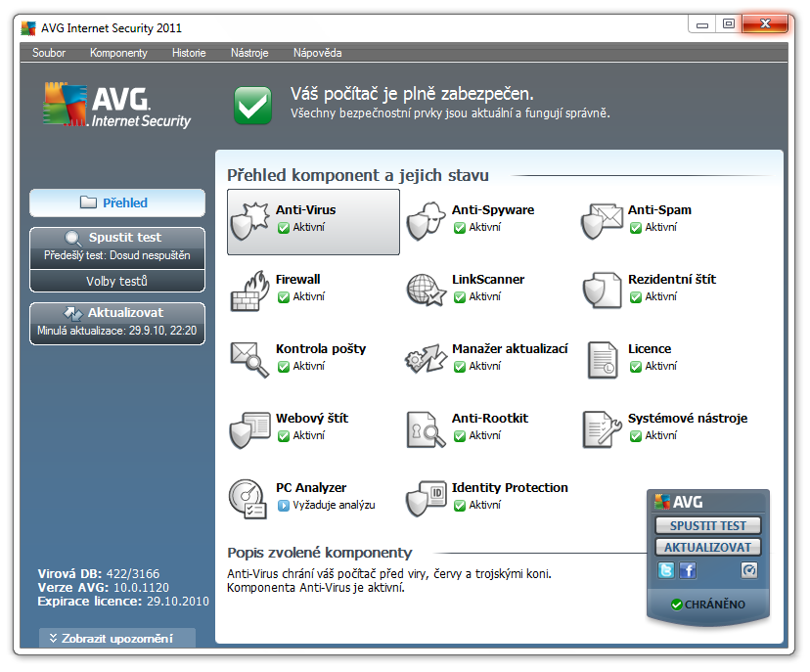This screenshot has width=810, height=672.
Task: Click the Spustit test sidebar button
Action: click(x=117, y=246)
